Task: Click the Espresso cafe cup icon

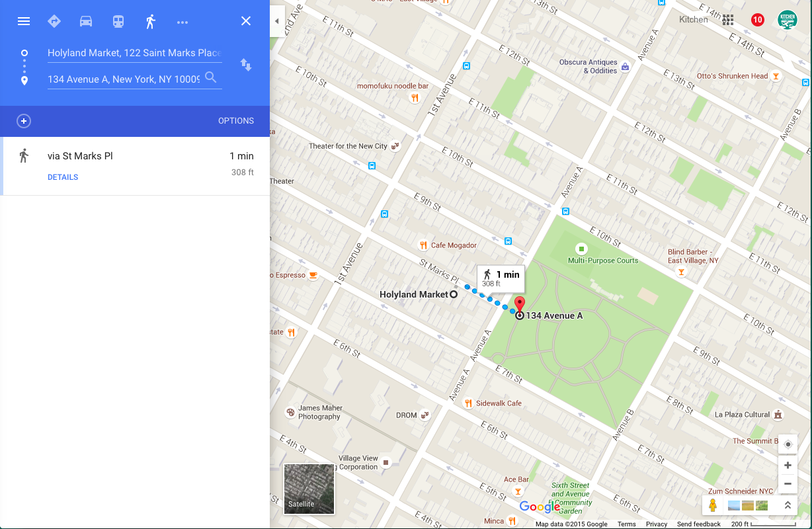Action: tap(313, 275)
